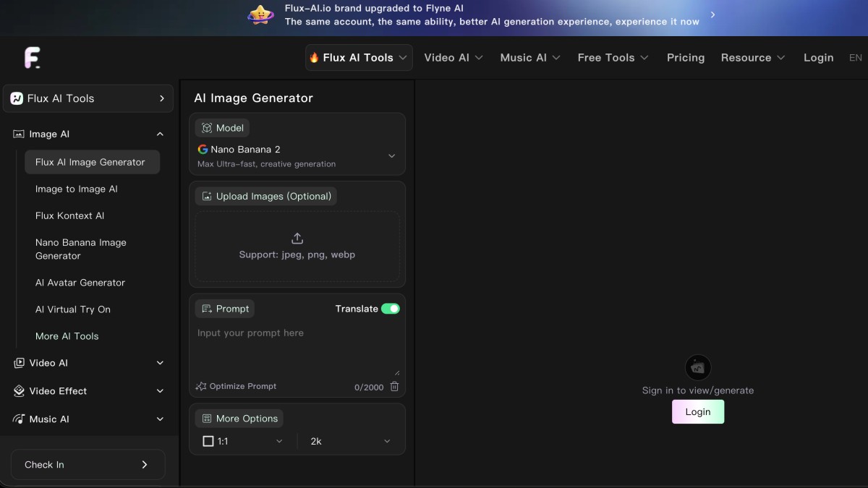The image size is (868, 488).
Task: Click Login in the top navigation
Action: 818,58
